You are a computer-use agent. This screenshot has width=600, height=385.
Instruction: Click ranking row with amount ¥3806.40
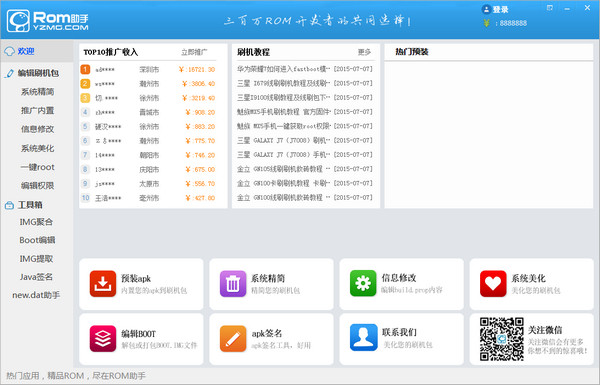[148, 83]
